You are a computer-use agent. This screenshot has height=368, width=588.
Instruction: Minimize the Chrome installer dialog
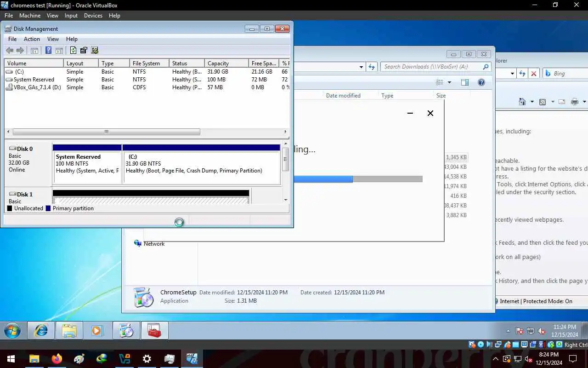tap(410, 113)
